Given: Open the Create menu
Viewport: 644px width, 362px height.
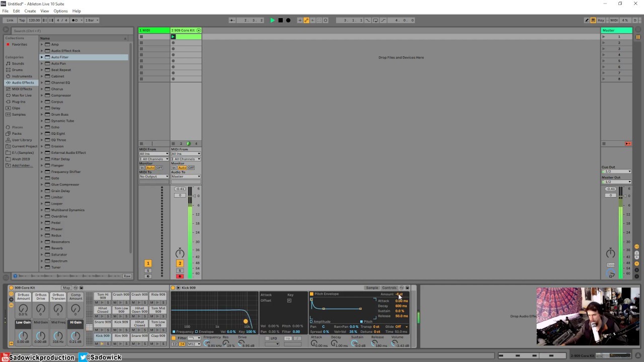Looking at the screenshot, I should click(30, 11).
